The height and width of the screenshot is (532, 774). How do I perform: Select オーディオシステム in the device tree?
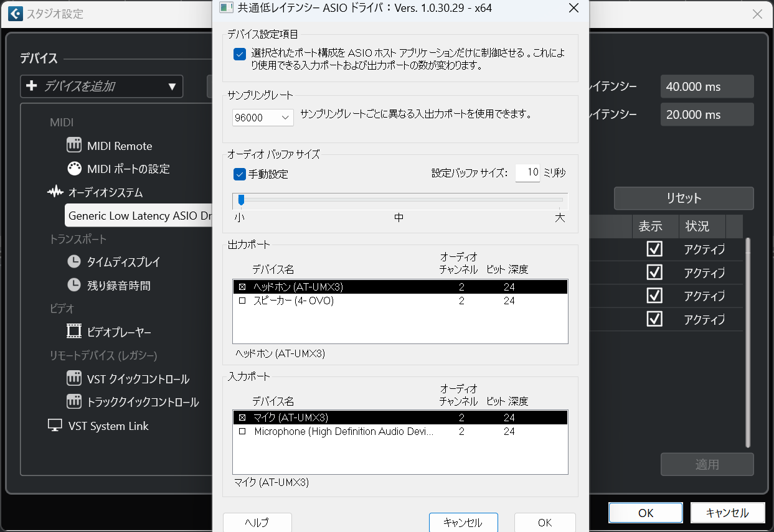click(x=95, y=192)
